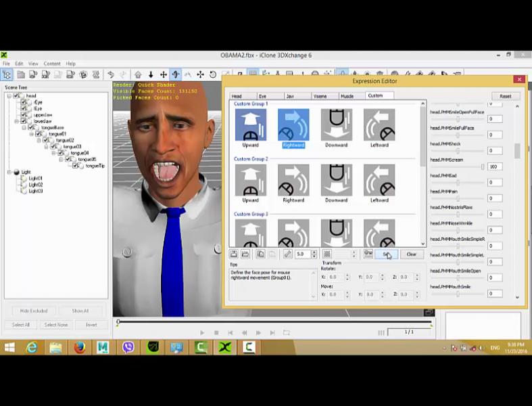The image size is (532, 406).
Task: Click the Set button next to Clear
Action: (x=387, y=254)
